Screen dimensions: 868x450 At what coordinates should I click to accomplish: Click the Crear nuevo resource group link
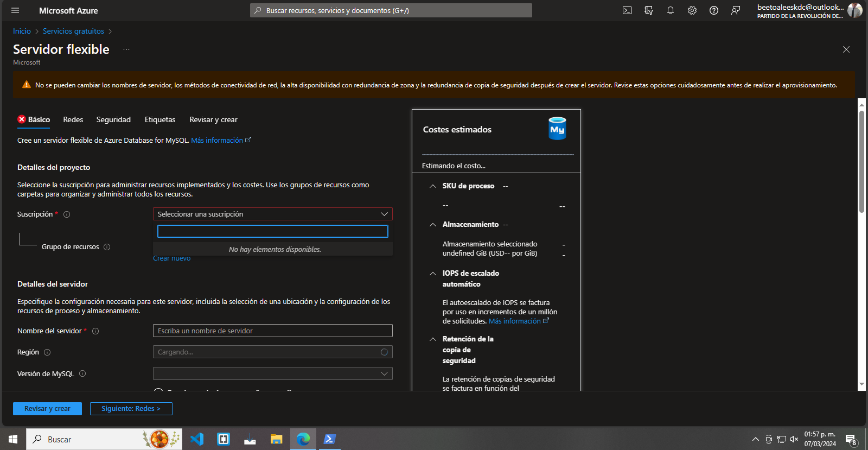[x=171, y=258]
